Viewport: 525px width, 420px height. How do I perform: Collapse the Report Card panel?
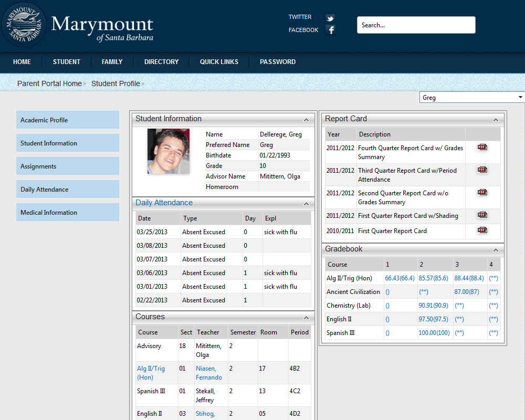pyautogui.click(x=496, y=119)
